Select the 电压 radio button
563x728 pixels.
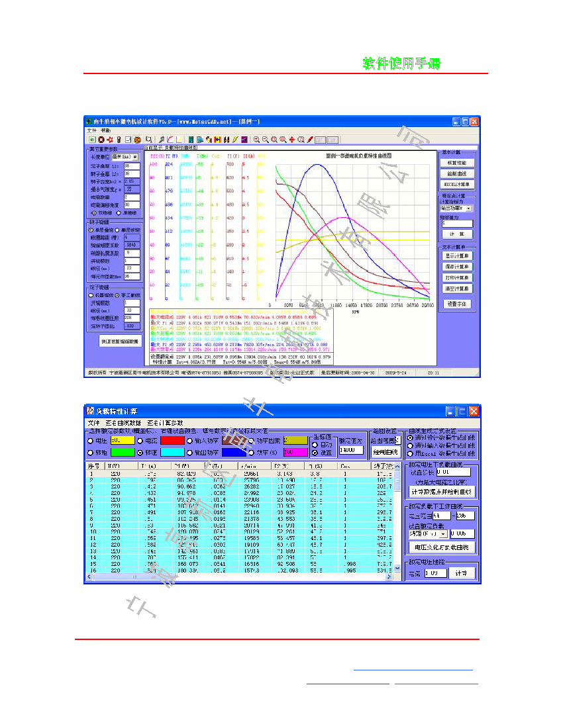(x=91, y=440)
